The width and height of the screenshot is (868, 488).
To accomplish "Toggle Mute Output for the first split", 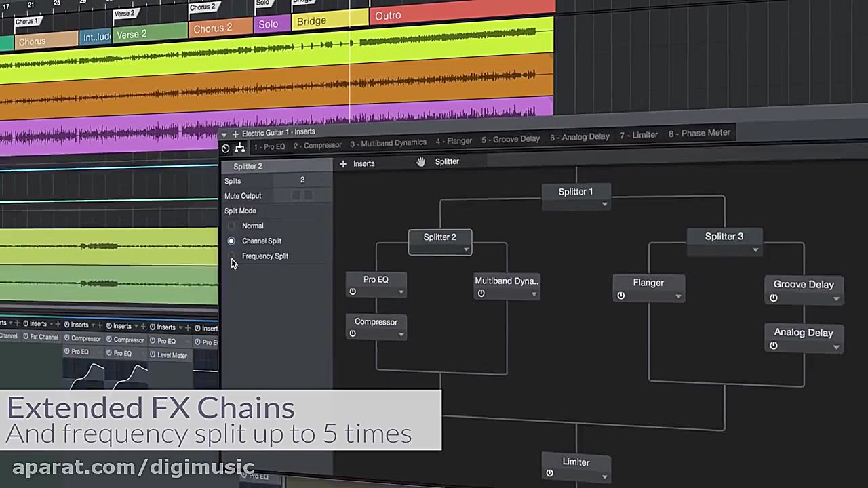I will click(296, 195).
